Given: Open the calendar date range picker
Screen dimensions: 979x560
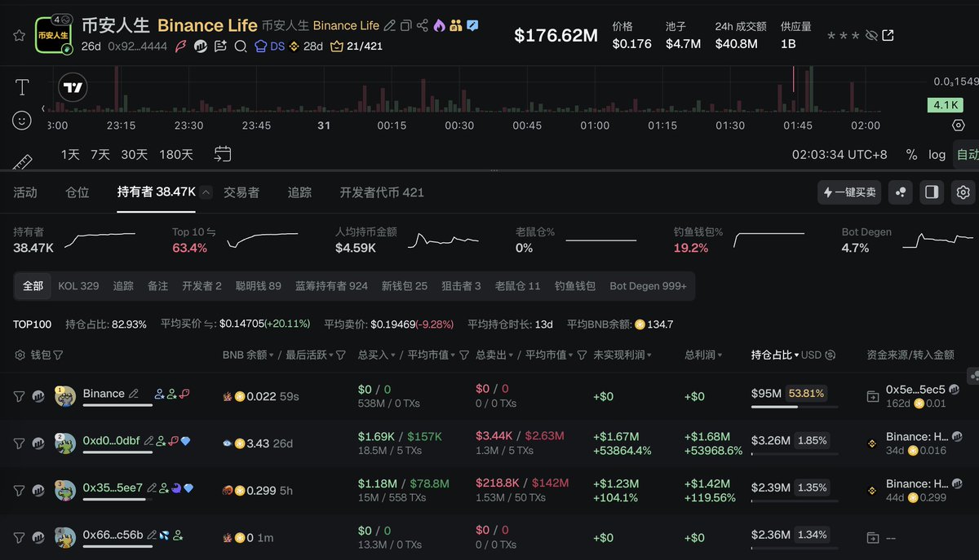Looking at the screenshot, I should coord(223,154).
